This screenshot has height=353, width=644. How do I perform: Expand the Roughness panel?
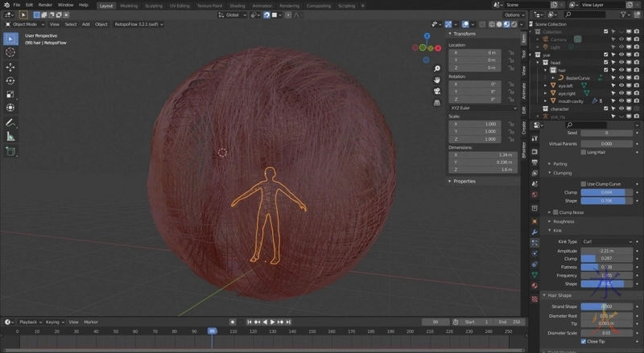point(563,221)
